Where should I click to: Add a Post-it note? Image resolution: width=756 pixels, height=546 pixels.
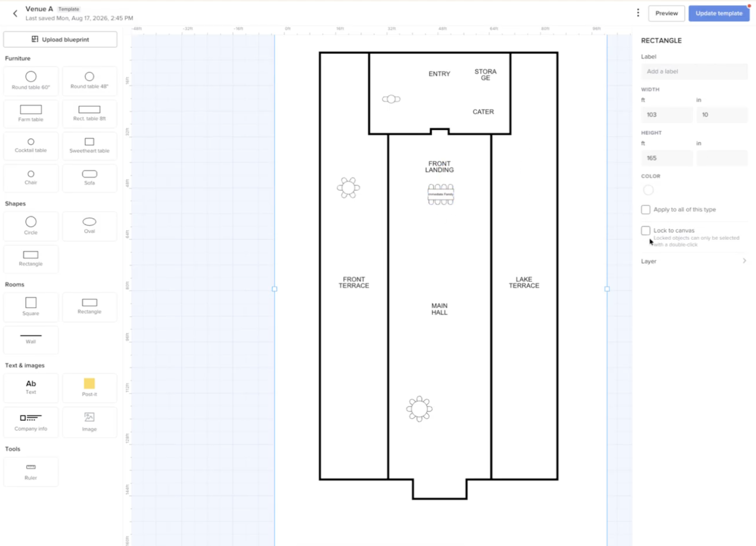[89, 388]
